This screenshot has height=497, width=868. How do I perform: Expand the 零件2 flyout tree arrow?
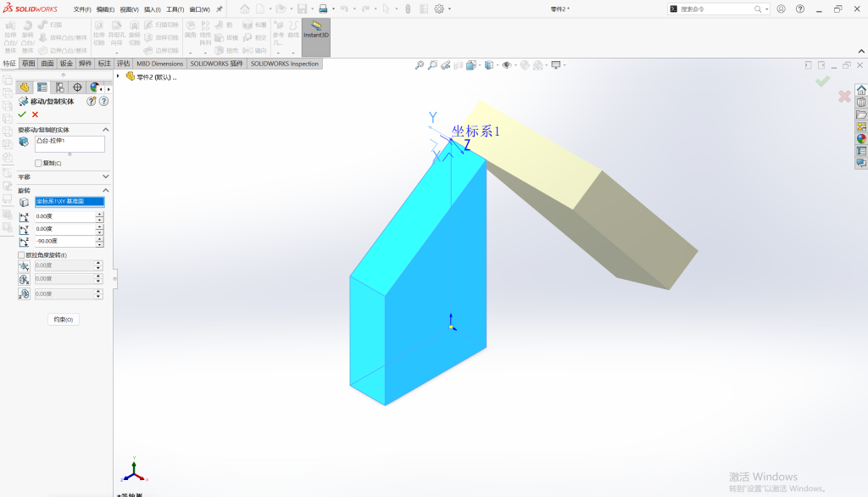118,76
